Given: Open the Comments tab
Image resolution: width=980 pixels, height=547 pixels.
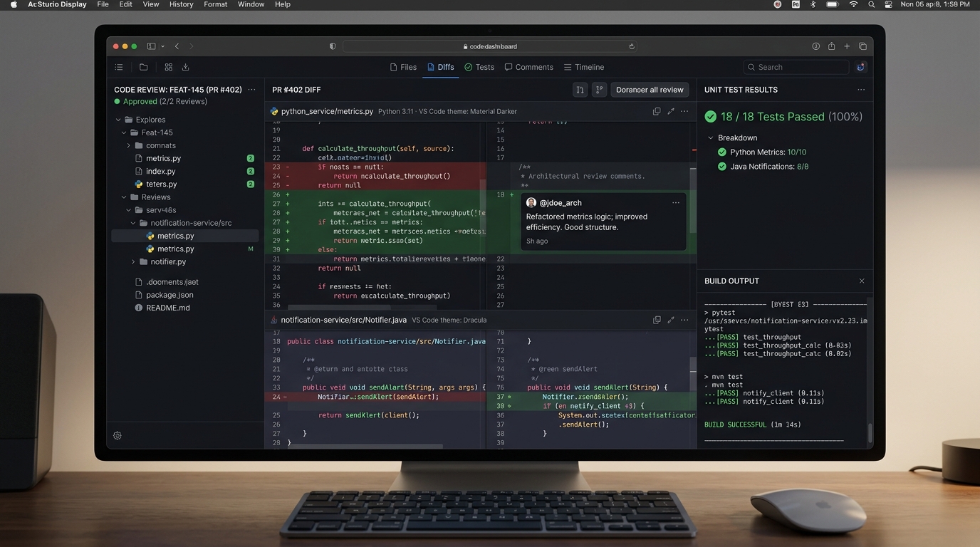Looking at the screenshot, I should pos(528,67).
